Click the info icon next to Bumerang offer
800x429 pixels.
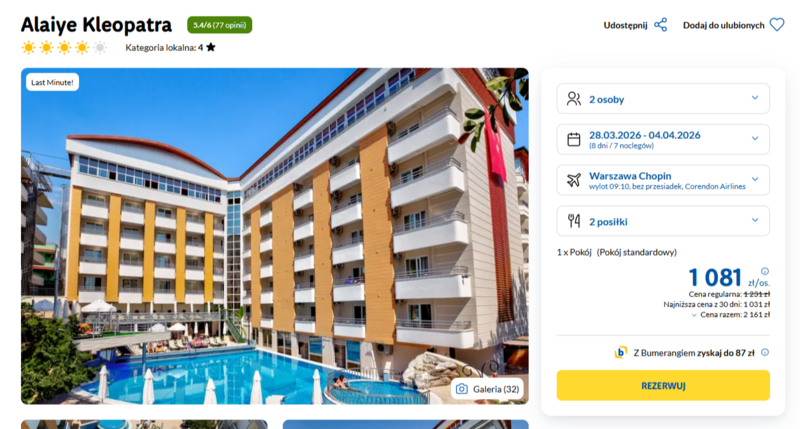tap(765, 352)
